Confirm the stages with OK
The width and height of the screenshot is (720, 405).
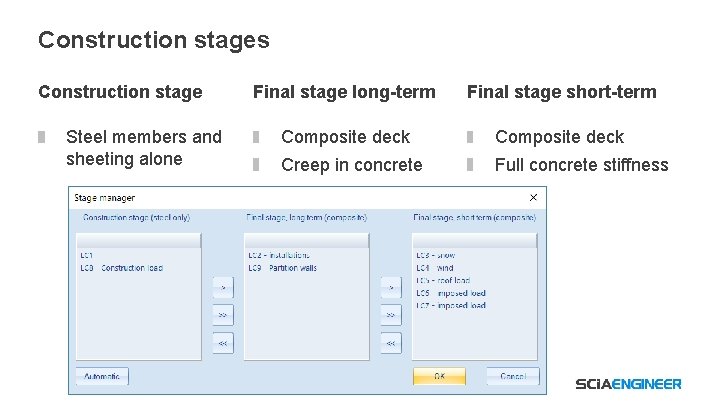coord(439,377)
